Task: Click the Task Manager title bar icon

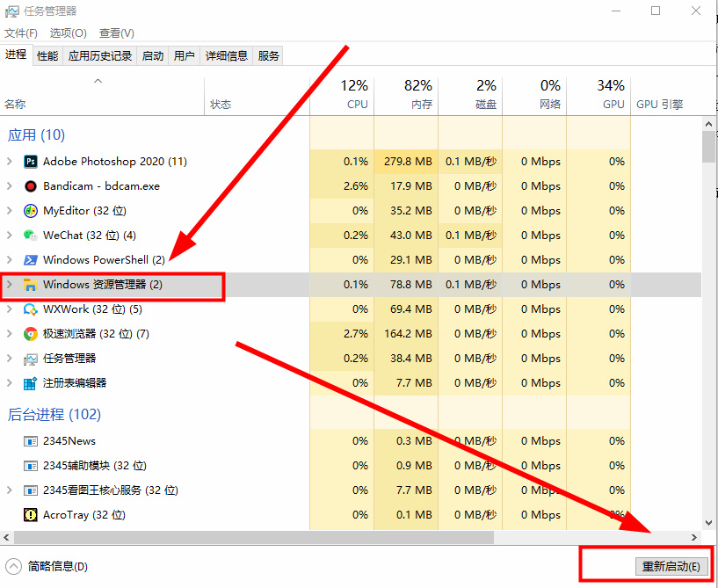Action: [x=11, y=11]
